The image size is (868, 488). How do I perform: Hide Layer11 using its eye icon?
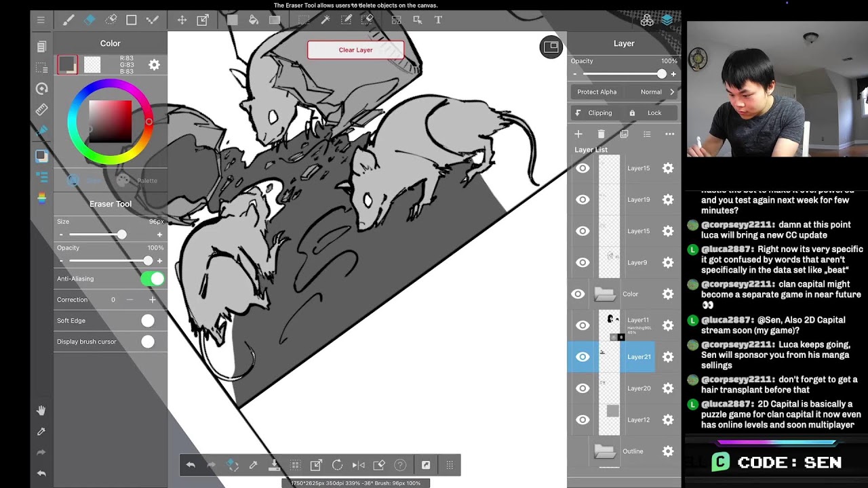pyautogui.click(x=583, y=325)
